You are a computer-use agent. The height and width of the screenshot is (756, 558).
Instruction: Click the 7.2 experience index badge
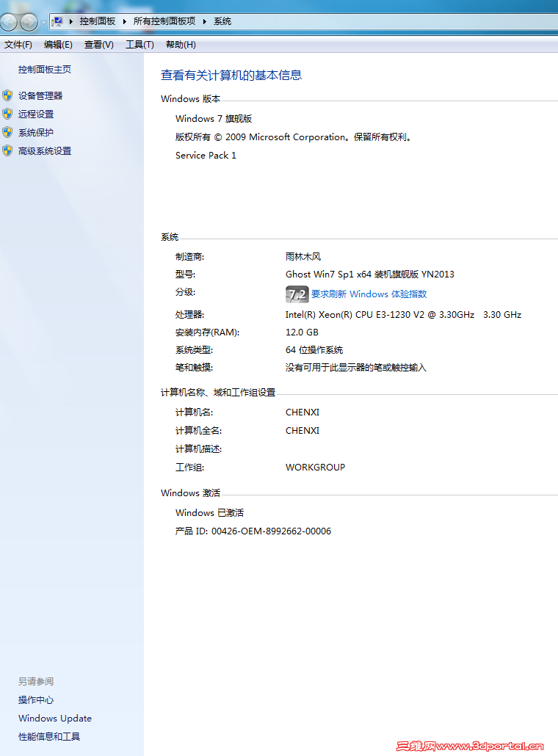(x=297, y=294)
